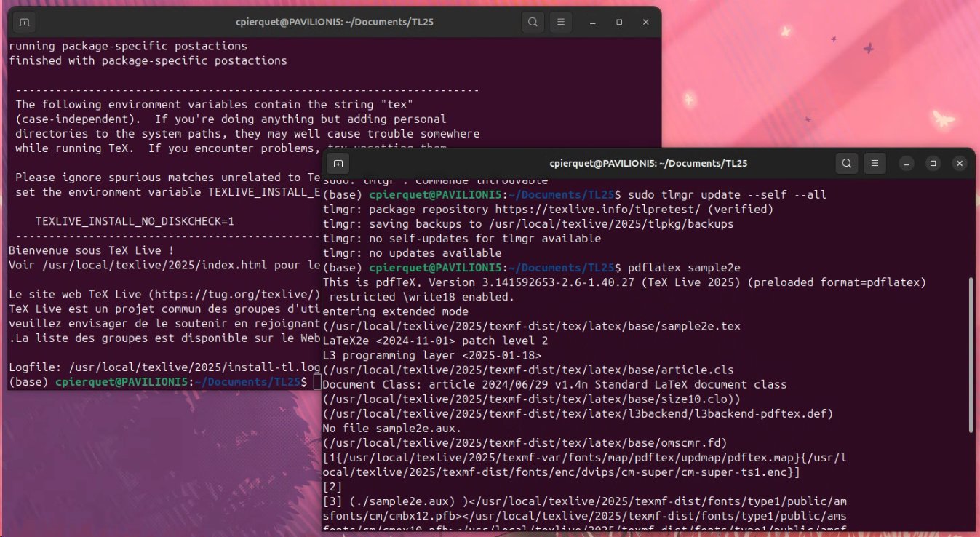The image size is (980, 537).
Task: Click the front terminal vertical scrollbar
Action: (x=971, y=354)
